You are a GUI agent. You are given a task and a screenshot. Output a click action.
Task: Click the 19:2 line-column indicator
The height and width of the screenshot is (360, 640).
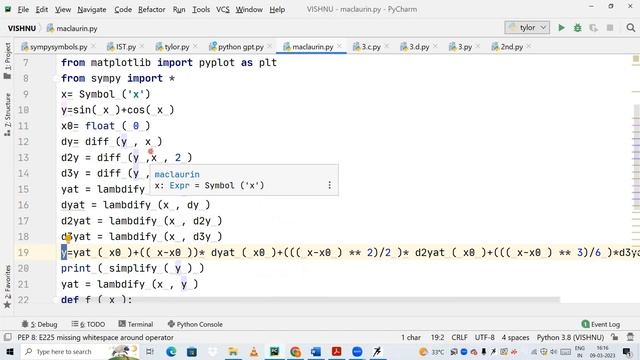point(437,338)
